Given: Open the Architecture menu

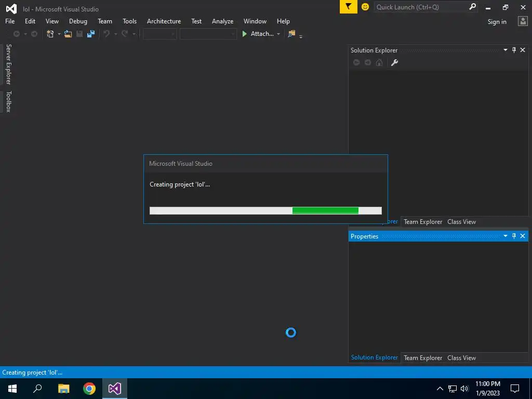Looking at the screenshot, I should [164, 21].
